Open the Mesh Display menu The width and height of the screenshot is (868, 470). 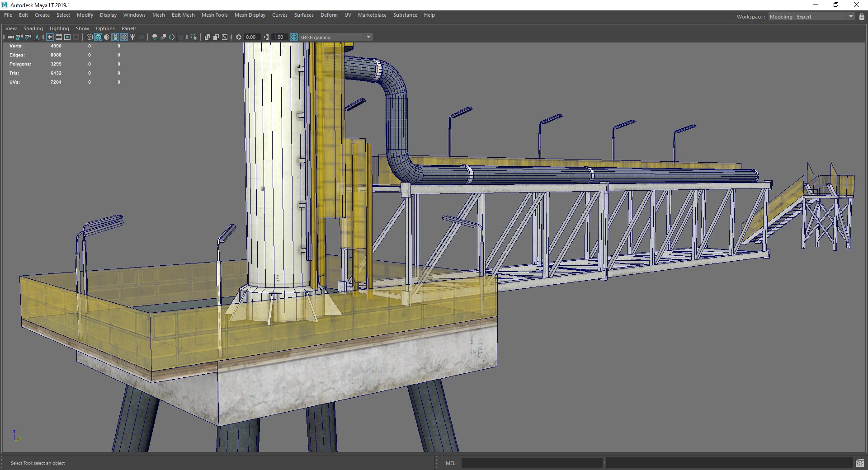250,15
